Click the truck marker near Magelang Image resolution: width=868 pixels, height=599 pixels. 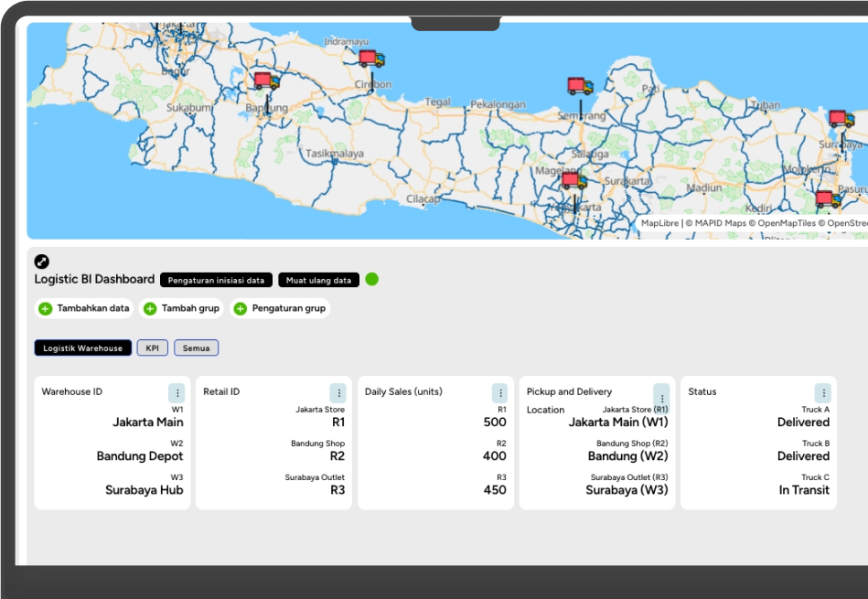click(573, 180)
